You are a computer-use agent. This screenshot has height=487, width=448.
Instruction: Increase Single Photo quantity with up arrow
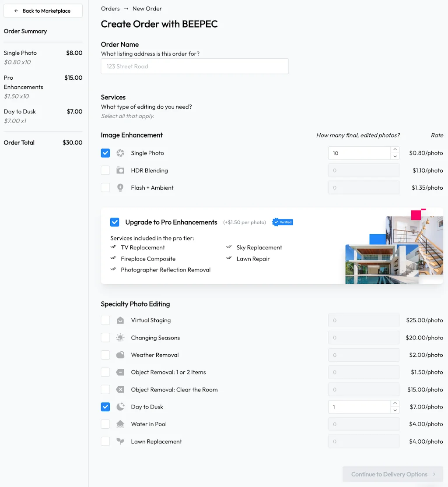click(395, 150)
